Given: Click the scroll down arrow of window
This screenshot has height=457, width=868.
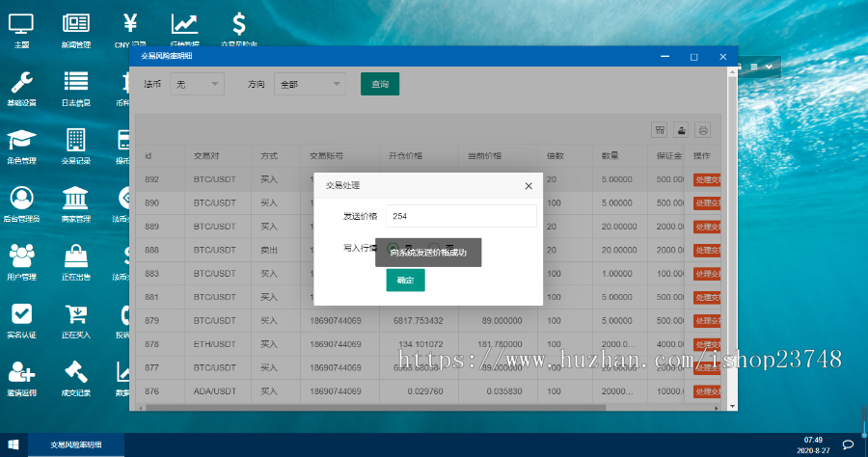Looking at the screenshot, I should point(732,406).
